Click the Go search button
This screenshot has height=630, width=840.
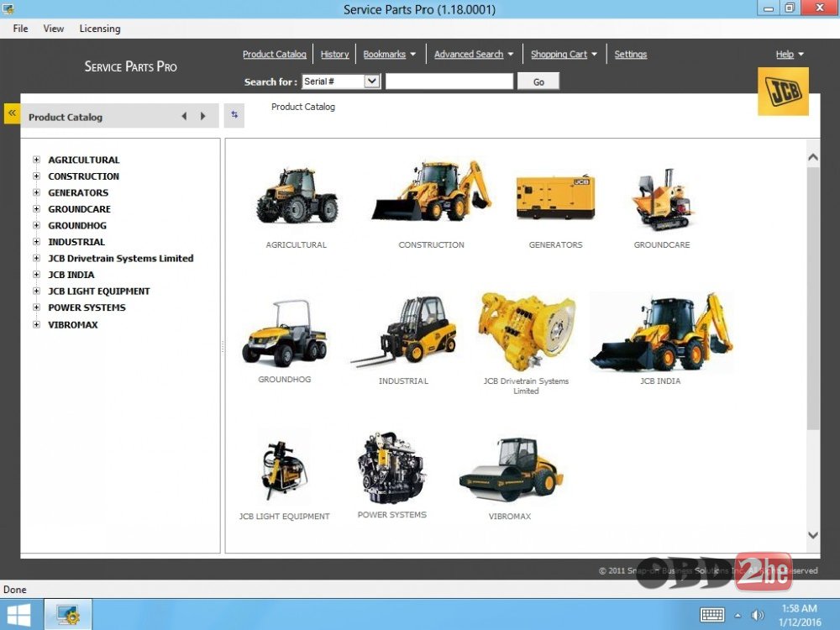pyautogui.click(x=538, y=81)
